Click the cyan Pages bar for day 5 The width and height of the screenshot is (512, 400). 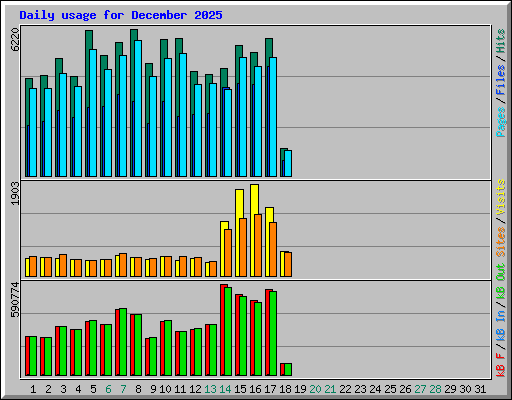[x=93, y=113]
